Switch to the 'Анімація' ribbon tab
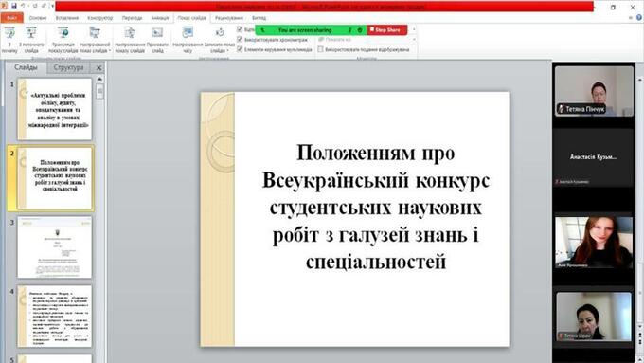The width and height of the screenshot is (644, 363). point(160,18)
